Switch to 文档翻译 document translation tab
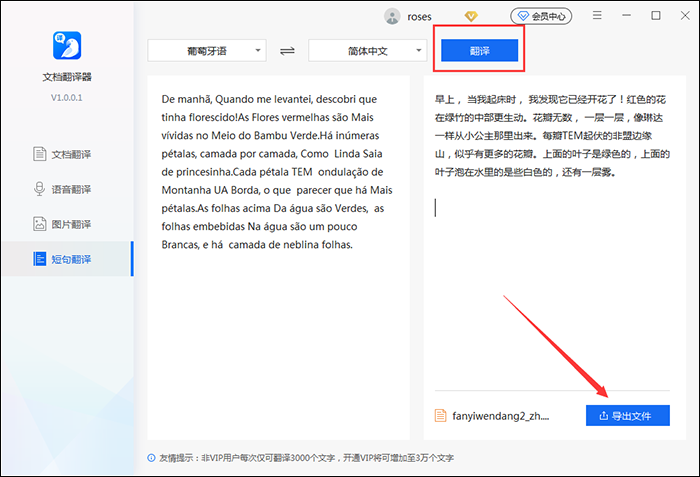The width and height of the screenshot is (700, 477). coord(66,154)
